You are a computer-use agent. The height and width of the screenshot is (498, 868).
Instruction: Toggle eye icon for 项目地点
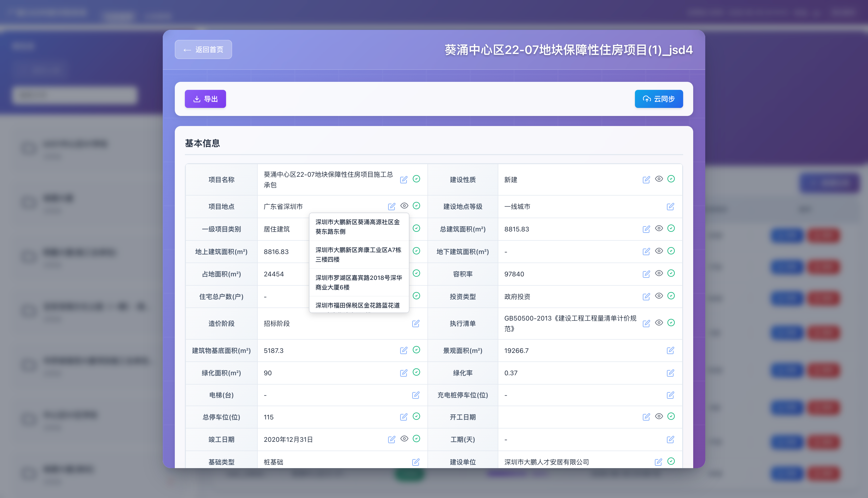pos(404,206)
